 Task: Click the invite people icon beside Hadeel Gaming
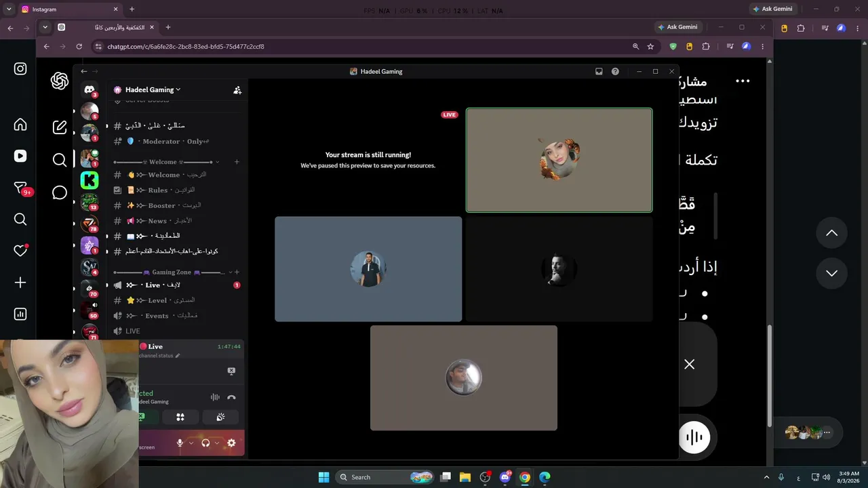[237, 89]
